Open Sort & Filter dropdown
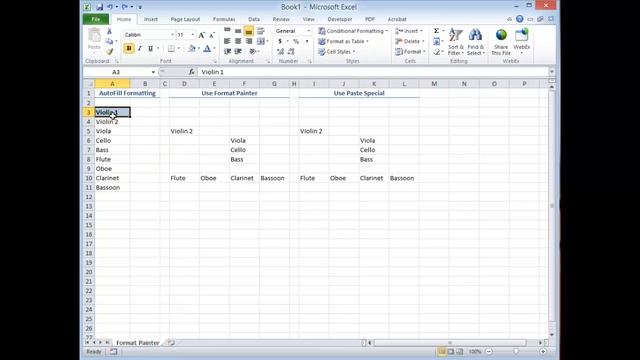 (456, 42)
